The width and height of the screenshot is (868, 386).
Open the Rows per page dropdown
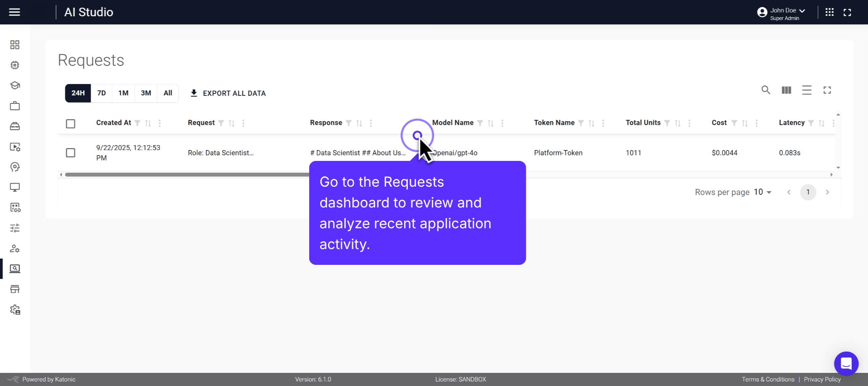(x=763, y=192)
